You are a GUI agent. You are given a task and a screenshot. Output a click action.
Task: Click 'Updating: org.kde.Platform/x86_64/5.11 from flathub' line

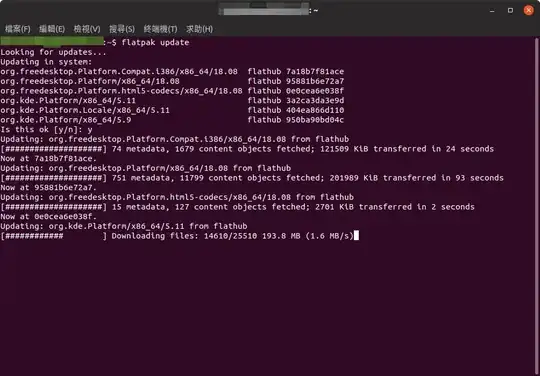(124, 226)
